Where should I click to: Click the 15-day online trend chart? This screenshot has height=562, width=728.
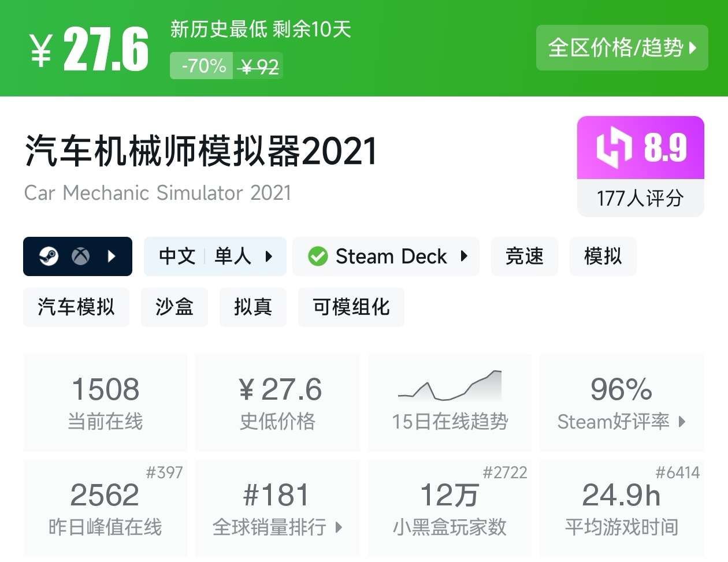tap(450, 386)
